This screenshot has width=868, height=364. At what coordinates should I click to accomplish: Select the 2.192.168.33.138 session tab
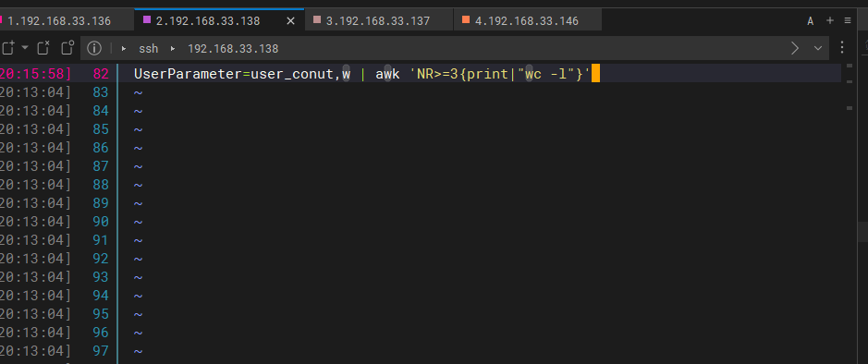pos(208,21)
